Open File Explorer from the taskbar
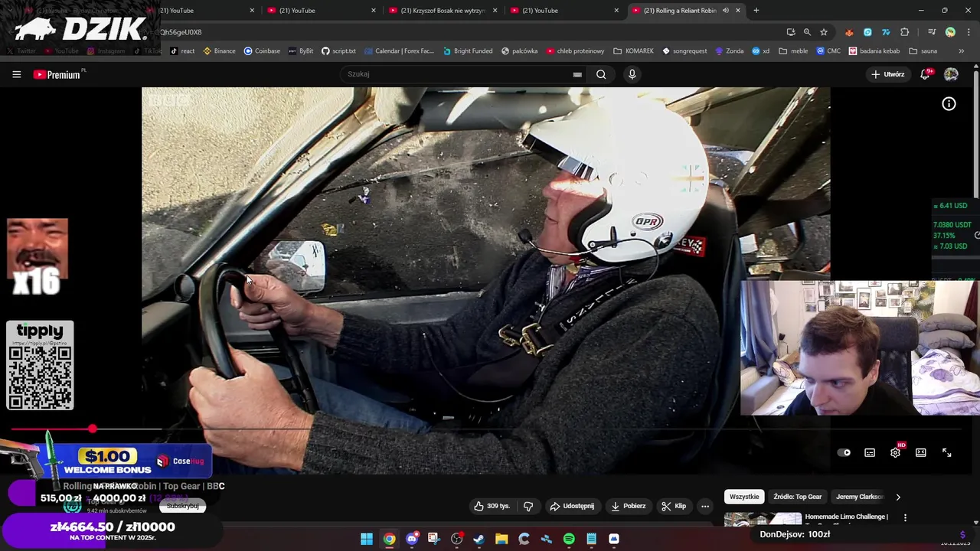 tap(501, 539)
